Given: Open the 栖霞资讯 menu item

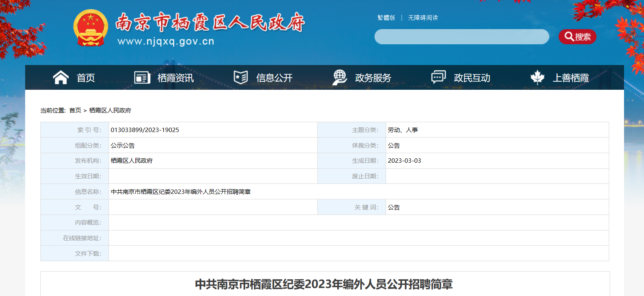Looking at the screenshot, I should click(176, 78).
